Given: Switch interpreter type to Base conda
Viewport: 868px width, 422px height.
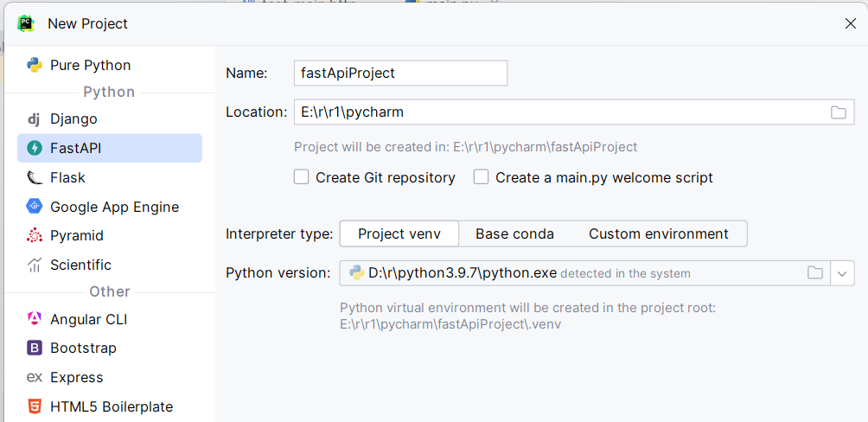Looking at the screenshot, I should pyautogui.click(x=514, y=233).
